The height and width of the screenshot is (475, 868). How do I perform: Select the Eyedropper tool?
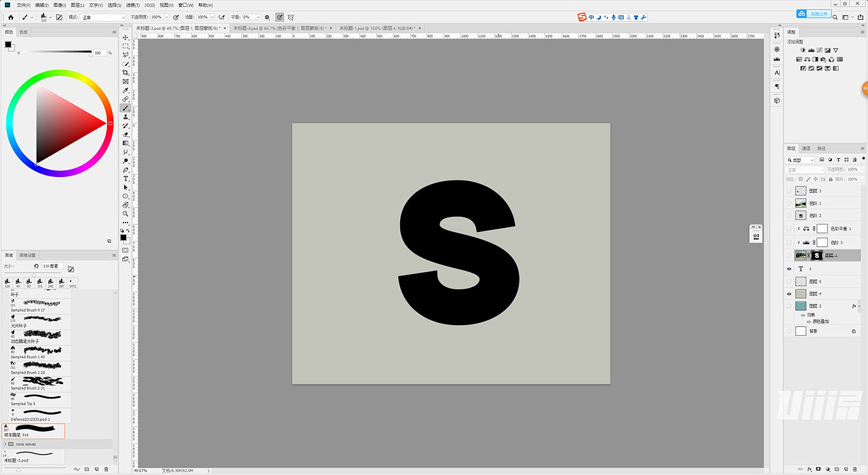pyautogui.click(x=125, y=90)
